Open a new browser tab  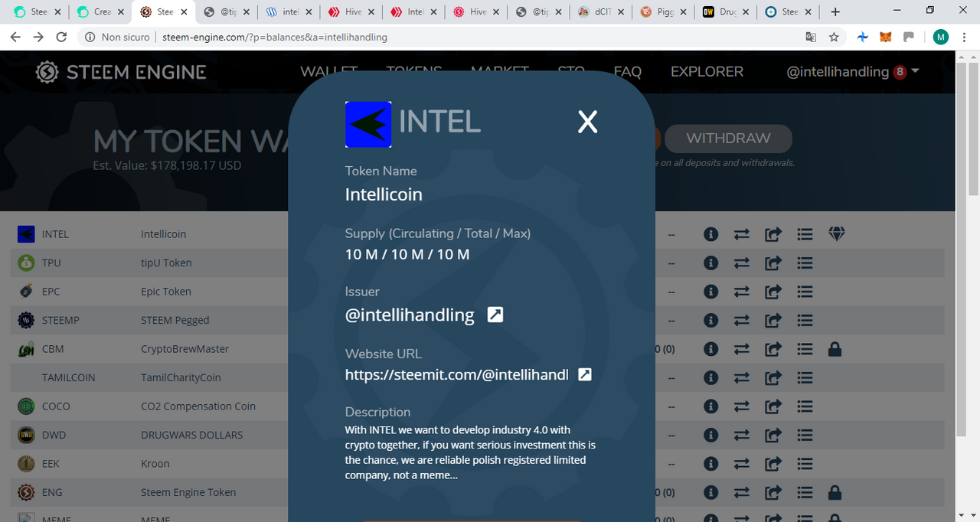[x=835, y=12]
